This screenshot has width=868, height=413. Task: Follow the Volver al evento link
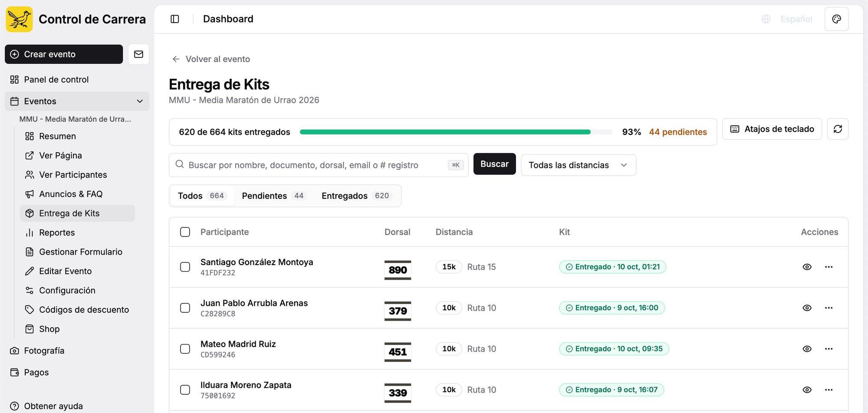click(211, 59)
